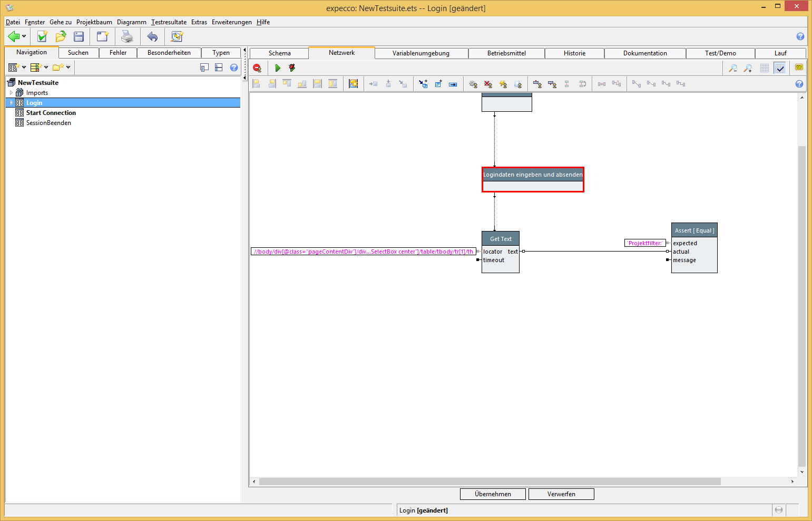Click the blue undo arrow icon
Viewport: 812px width, 521px height.
click(152, 36)
